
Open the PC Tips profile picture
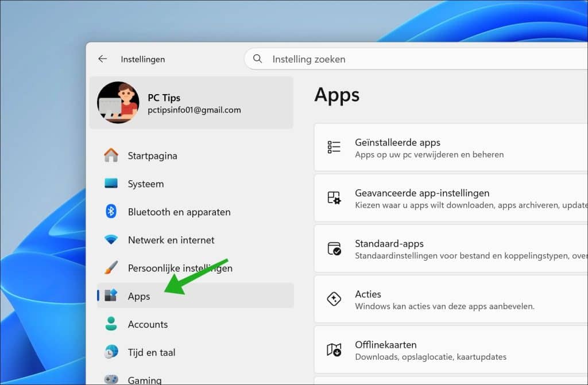click(118, 103)
